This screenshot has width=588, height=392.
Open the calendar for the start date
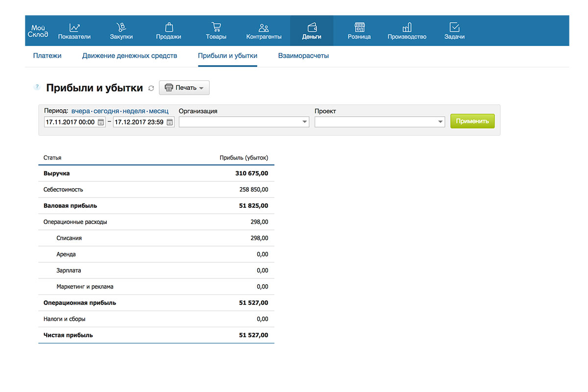point(100,122)
